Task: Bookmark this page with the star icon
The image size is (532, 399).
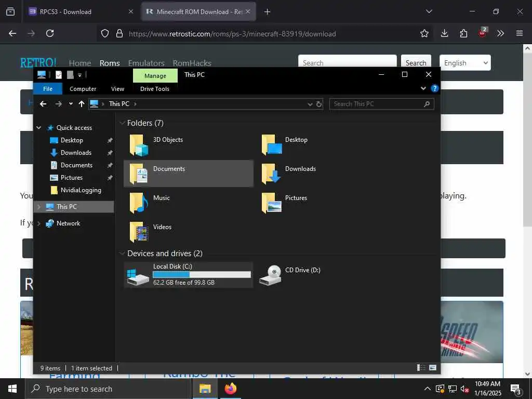Action: 424,33
